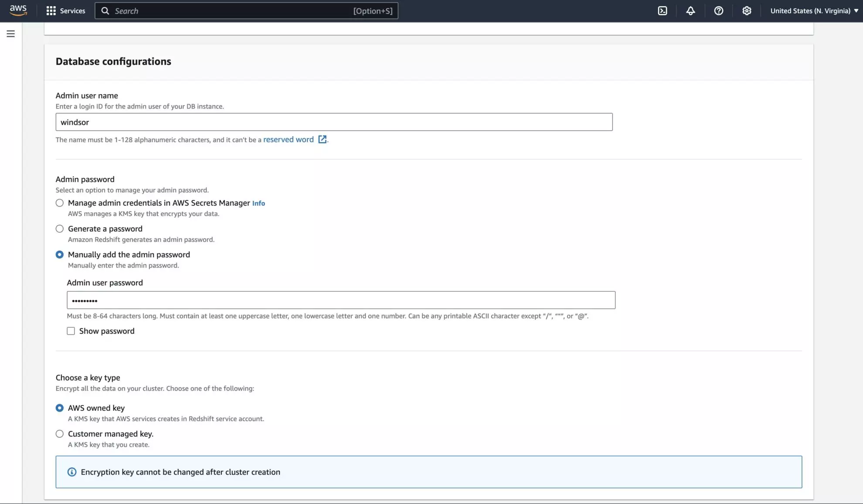Enable the Show password checkbox
This screenshot has height=504, width=863.
tap(71, 331)
